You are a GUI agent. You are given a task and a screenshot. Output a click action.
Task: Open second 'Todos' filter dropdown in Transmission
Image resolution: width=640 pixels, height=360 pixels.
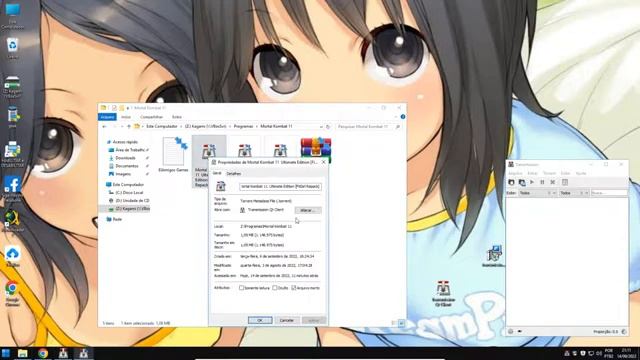574,193
